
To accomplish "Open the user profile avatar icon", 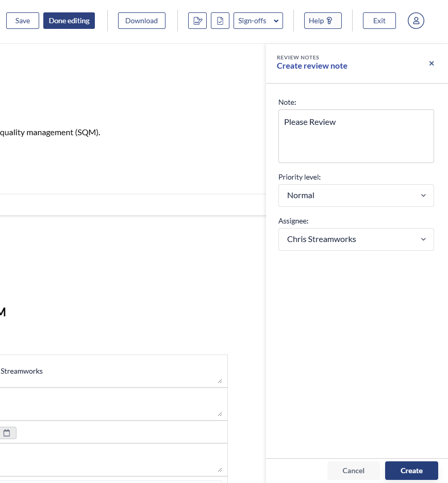I will tap(416, 21).
